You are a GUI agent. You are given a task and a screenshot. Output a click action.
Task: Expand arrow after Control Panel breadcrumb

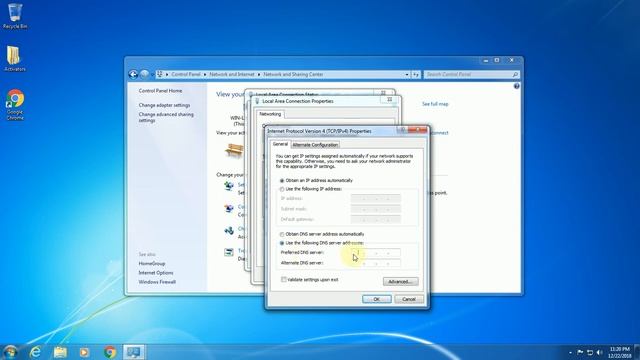(205, 74)
